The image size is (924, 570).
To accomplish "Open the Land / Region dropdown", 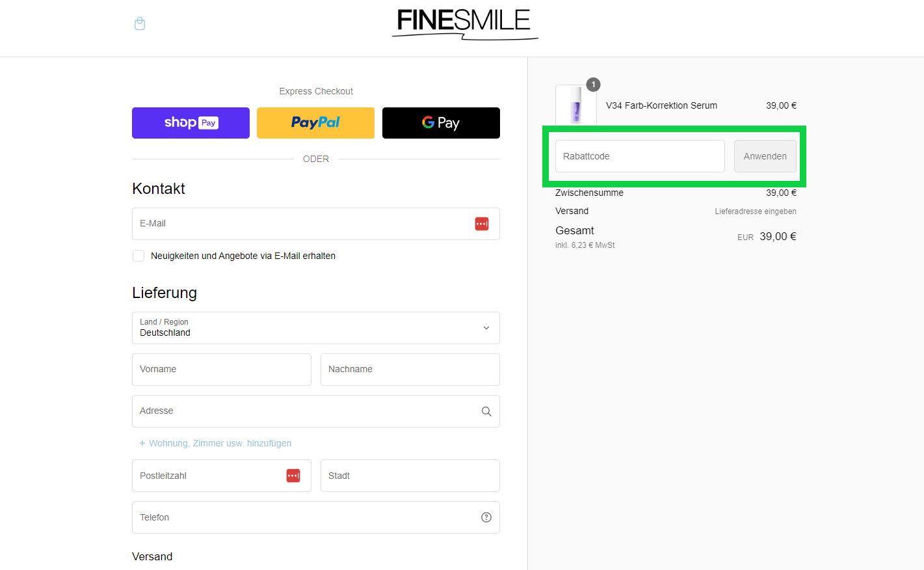I will pyautogui.click(x=316, y=328).
